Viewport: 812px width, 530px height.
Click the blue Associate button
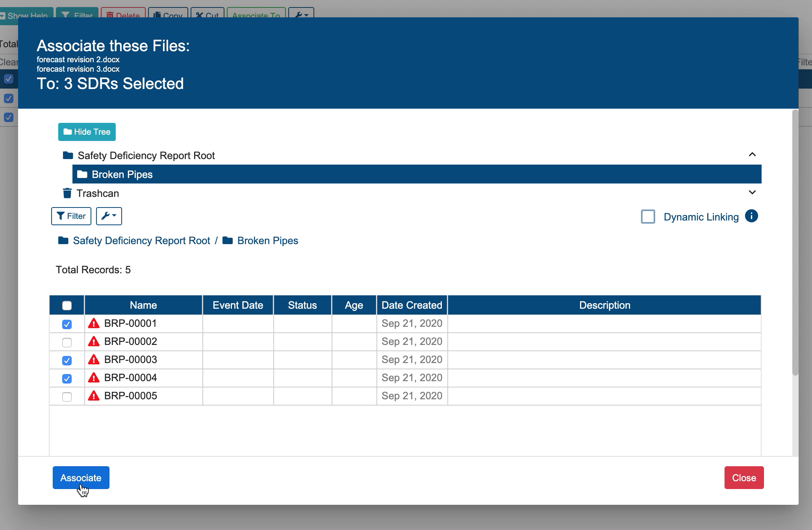point(81,478)
